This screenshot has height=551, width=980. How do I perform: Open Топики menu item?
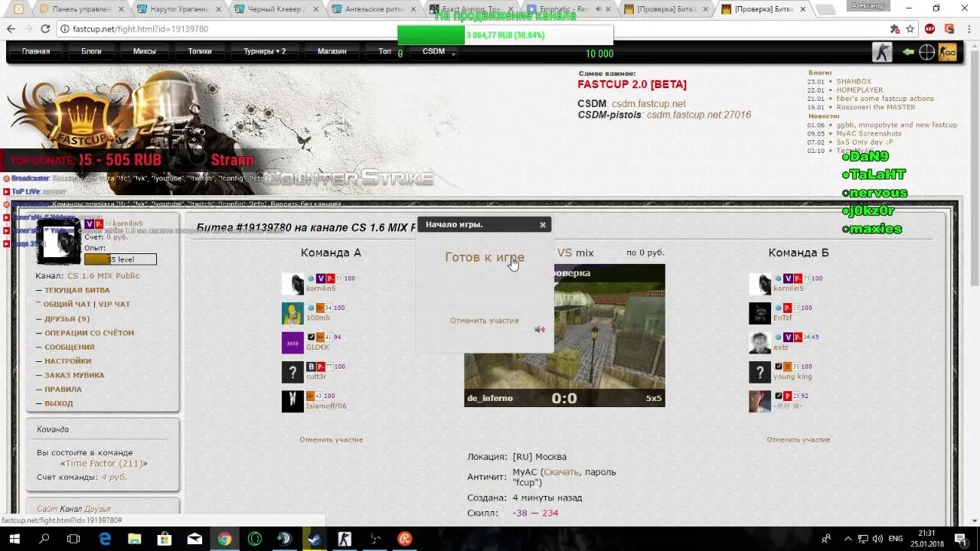click(x=200, y=51)
